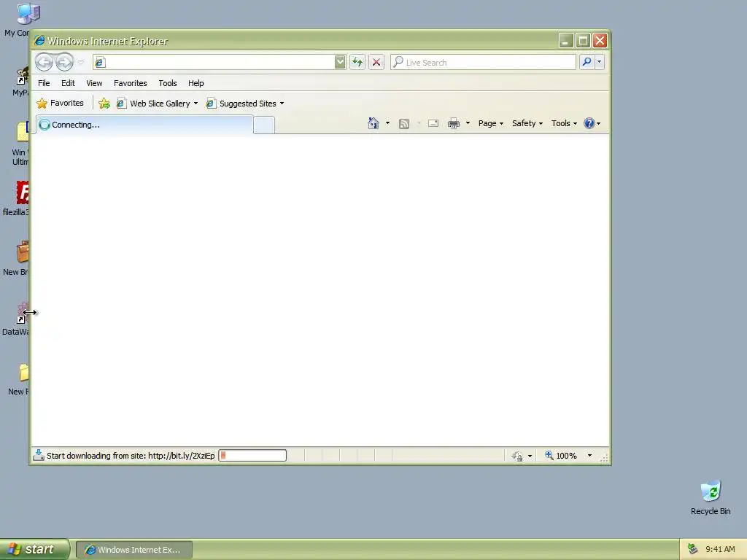
Task: Open the File menu
Action: (44, 83)
